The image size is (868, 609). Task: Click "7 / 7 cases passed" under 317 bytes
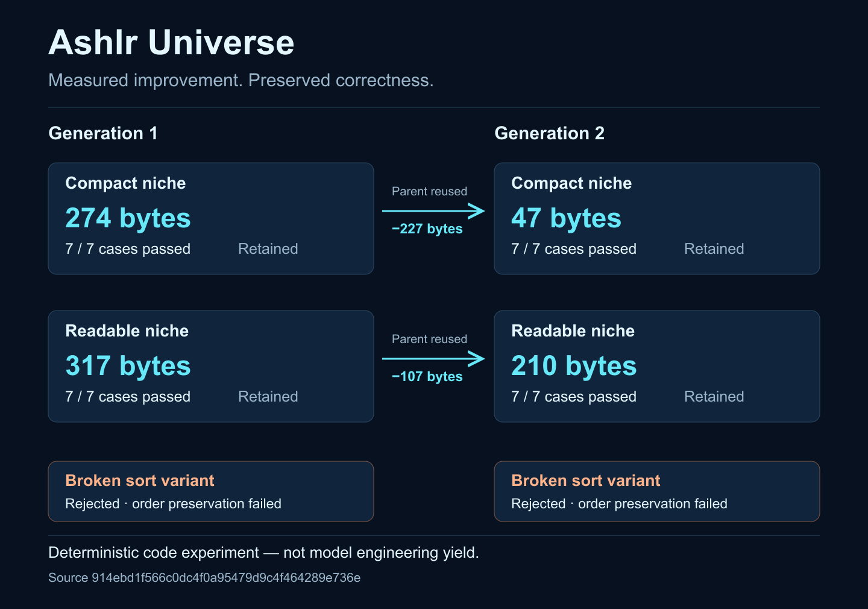[x=128, y=397]
